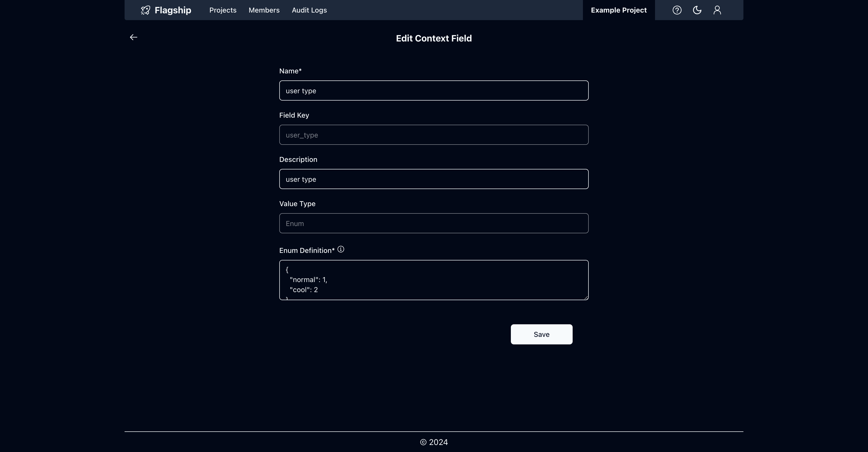Open the Projects menu item
The height and width of the screenshot is (452, 868).
click(223, 10)
